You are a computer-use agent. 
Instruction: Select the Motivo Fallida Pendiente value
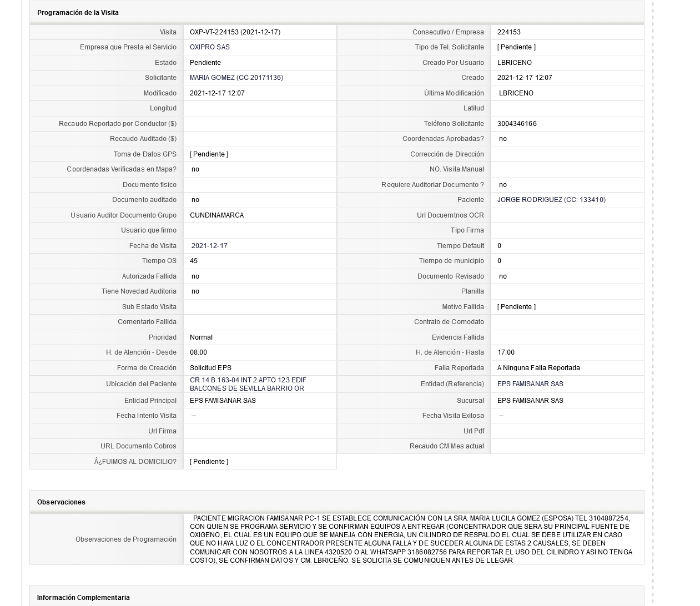click(x=516, y=307)
